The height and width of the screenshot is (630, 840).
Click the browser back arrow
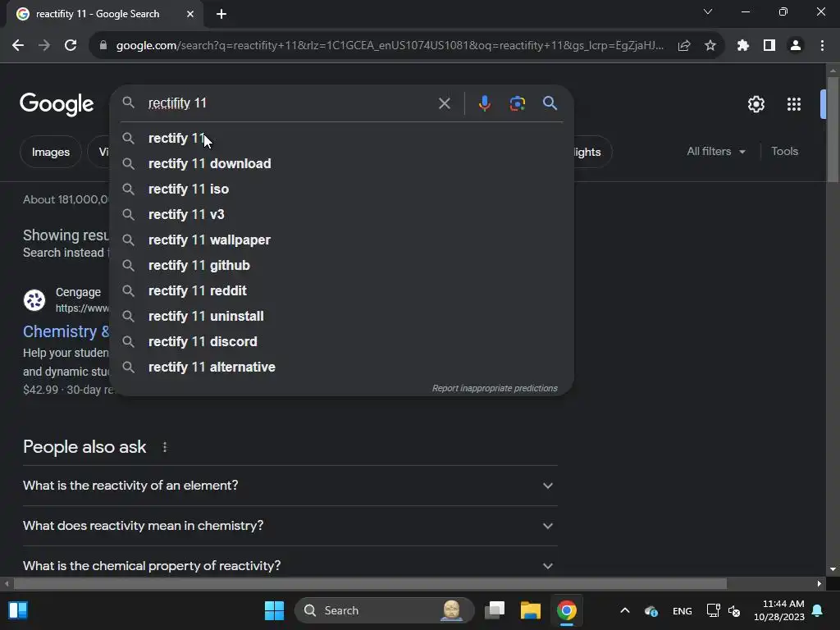(18, 46)
